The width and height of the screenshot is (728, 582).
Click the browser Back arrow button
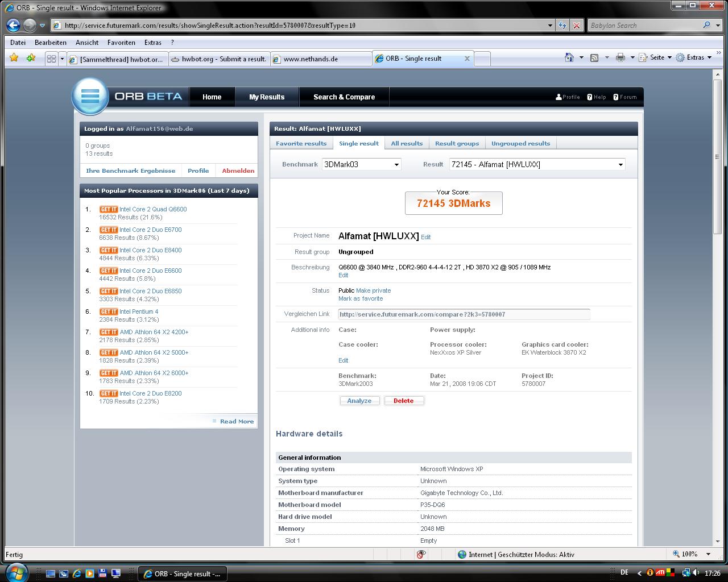pos(13,25)
